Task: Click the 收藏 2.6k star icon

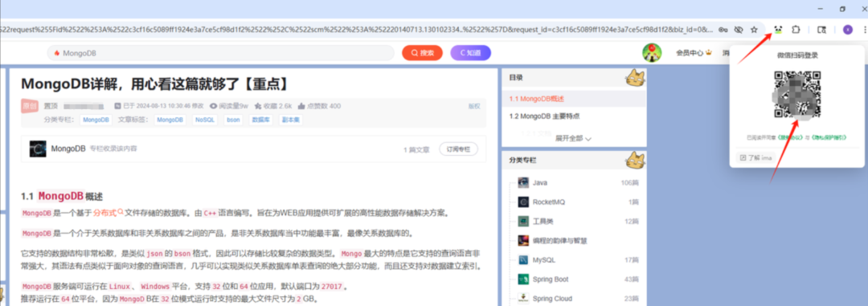Action: (x=258, y=106)
